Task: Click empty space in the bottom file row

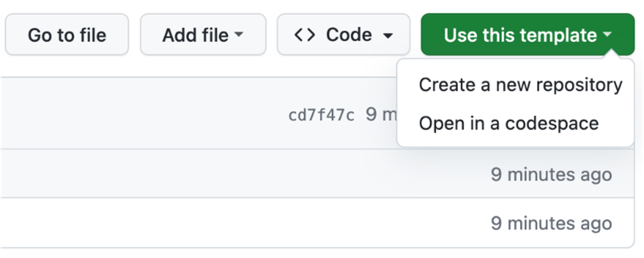Action: coord(234,223)
